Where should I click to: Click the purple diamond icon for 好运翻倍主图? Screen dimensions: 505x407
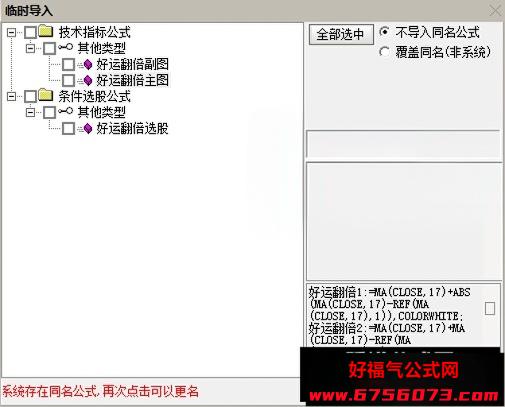tap(88, 80)
